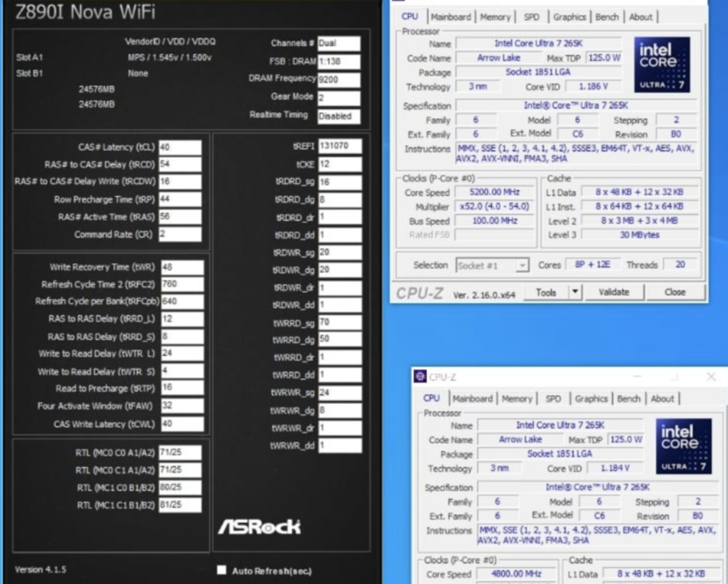Image resolution: width=728 pixels, height=584 pixels.
Task: Open About tab in lower CPU-Z window
Action: click(x=662, y=399)
